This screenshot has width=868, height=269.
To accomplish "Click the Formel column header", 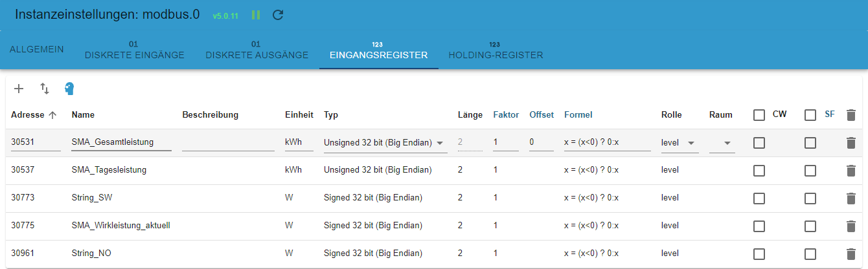I will (x=578, y=115).
